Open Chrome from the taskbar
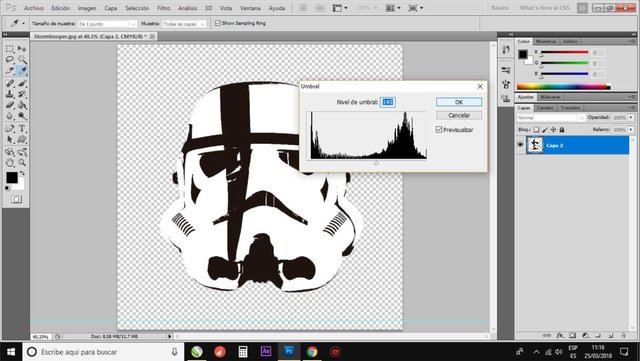 point(312,351)
